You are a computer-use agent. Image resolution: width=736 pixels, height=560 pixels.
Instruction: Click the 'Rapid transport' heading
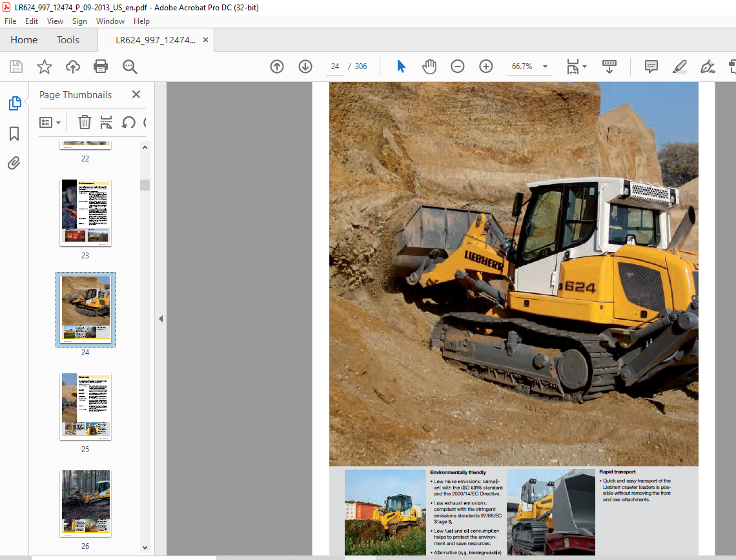click(x=617, y=472)
